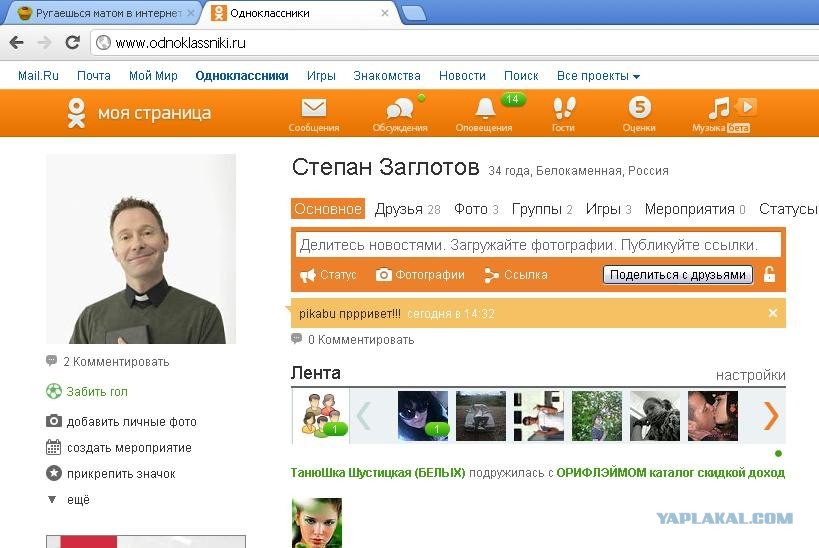This screenshot has width=819, height=548.
Task: Switch to the Ругаешься матом browser tab
Action: [102, 13]
